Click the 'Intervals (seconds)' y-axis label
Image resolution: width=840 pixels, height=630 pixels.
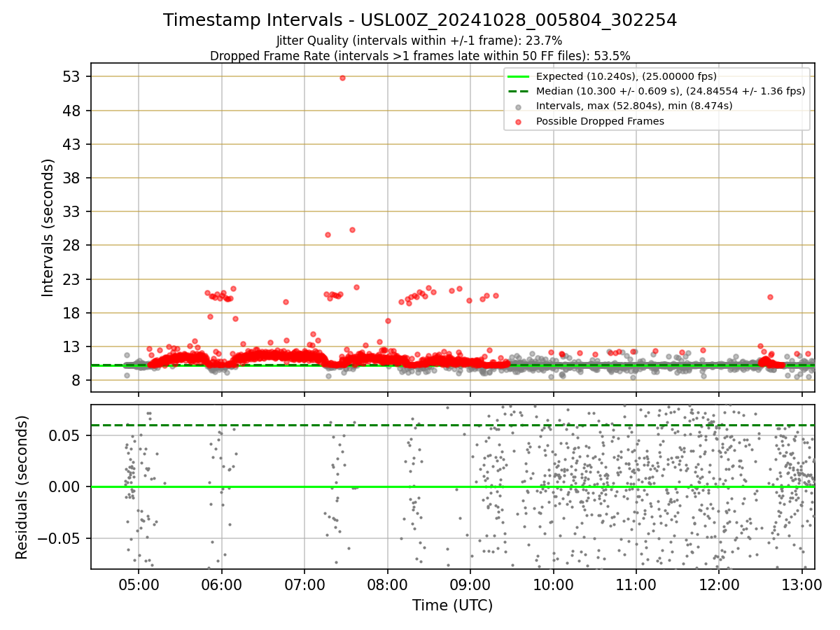(x=48, y=227)
